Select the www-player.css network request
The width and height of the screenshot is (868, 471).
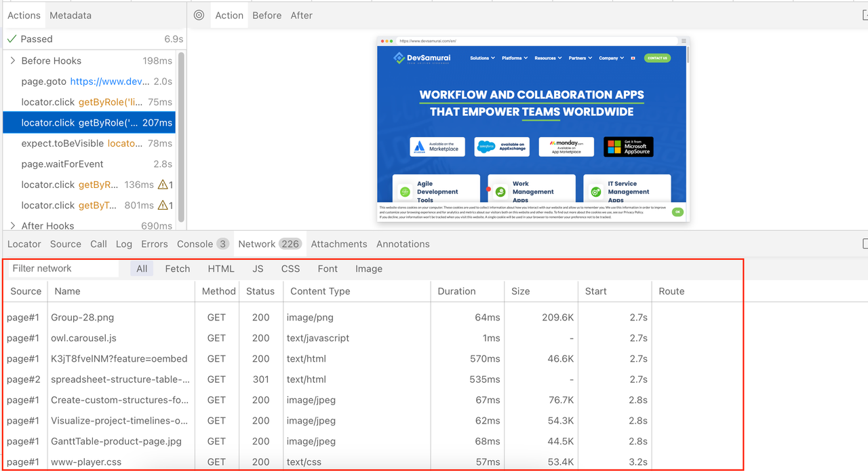click(372, 461)
